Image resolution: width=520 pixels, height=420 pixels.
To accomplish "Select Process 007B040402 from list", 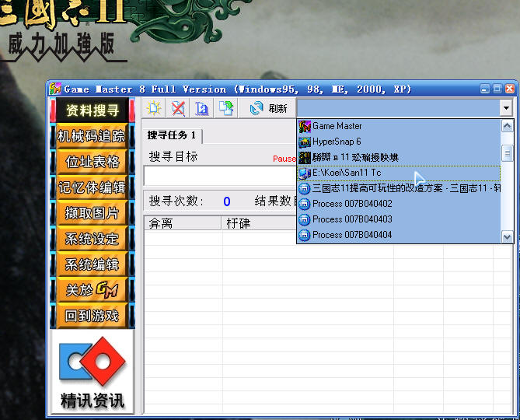I will coord(351,204).
